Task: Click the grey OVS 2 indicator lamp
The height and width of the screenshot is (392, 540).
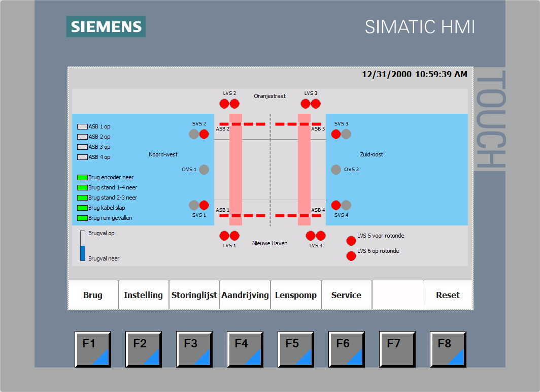Action: click(336, 170)
